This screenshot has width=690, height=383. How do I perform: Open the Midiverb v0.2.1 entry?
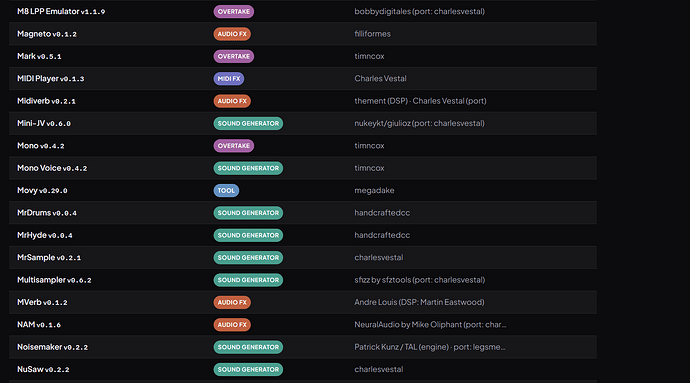[x=46, y=101]
